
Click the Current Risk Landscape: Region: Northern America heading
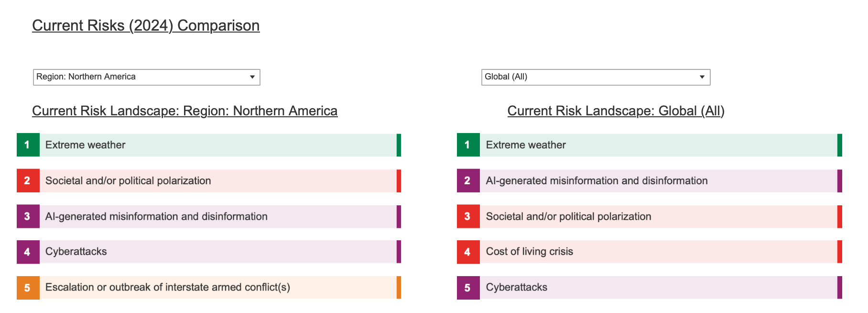184,111
